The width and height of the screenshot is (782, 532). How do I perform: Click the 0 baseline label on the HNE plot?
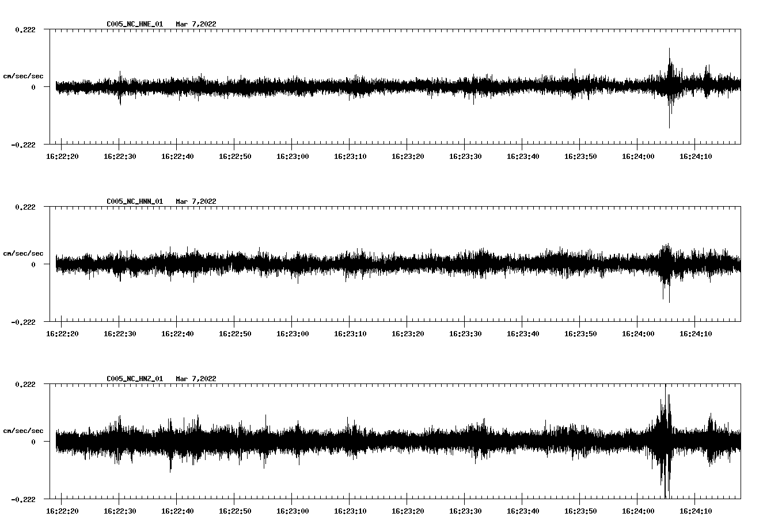pos(33,87)
